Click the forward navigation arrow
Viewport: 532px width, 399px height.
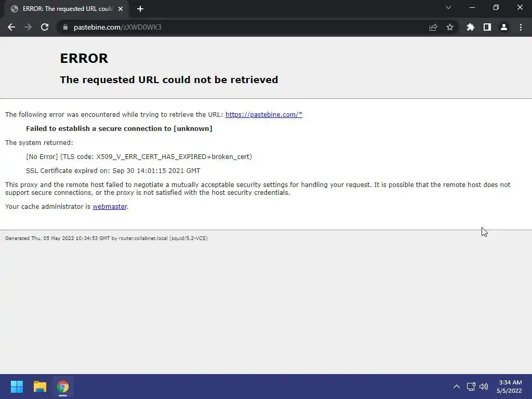coord(28,27)
